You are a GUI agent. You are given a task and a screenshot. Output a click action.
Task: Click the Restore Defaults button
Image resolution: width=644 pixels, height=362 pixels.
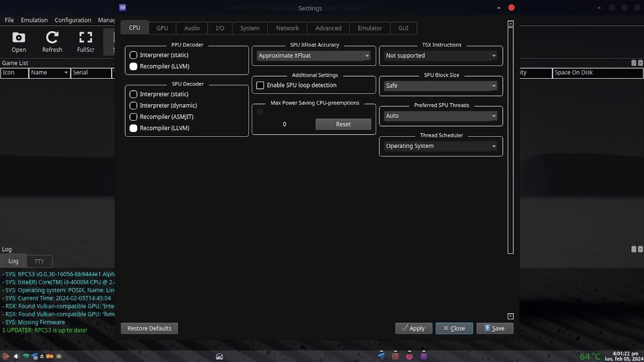pyautogui.click(x=149, y=328)
